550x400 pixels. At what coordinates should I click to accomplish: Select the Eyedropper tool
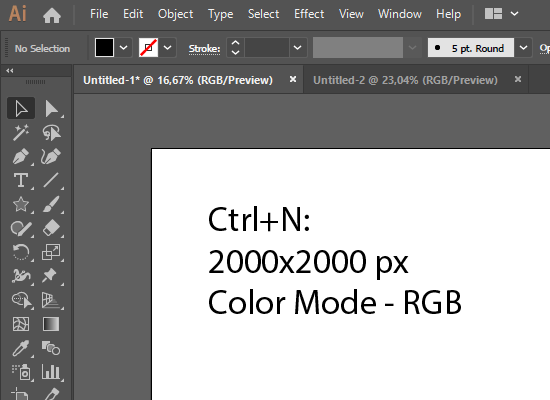[21, 348]
